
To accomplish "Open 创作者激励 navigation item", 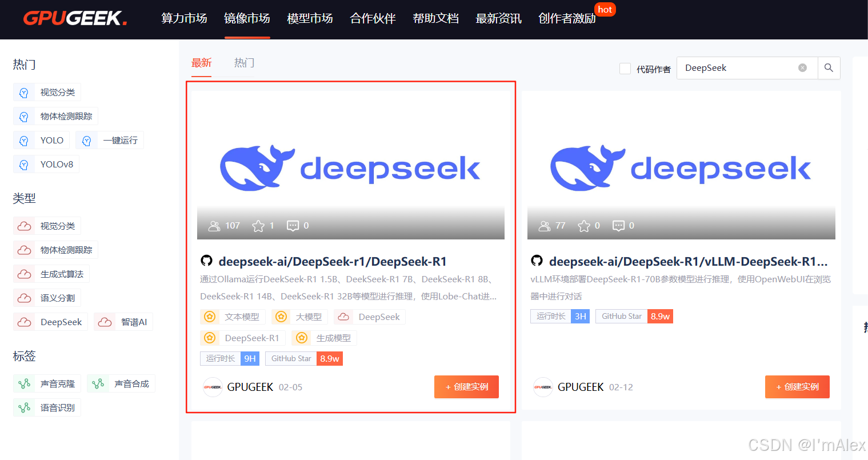I will [x=567, y=18].
